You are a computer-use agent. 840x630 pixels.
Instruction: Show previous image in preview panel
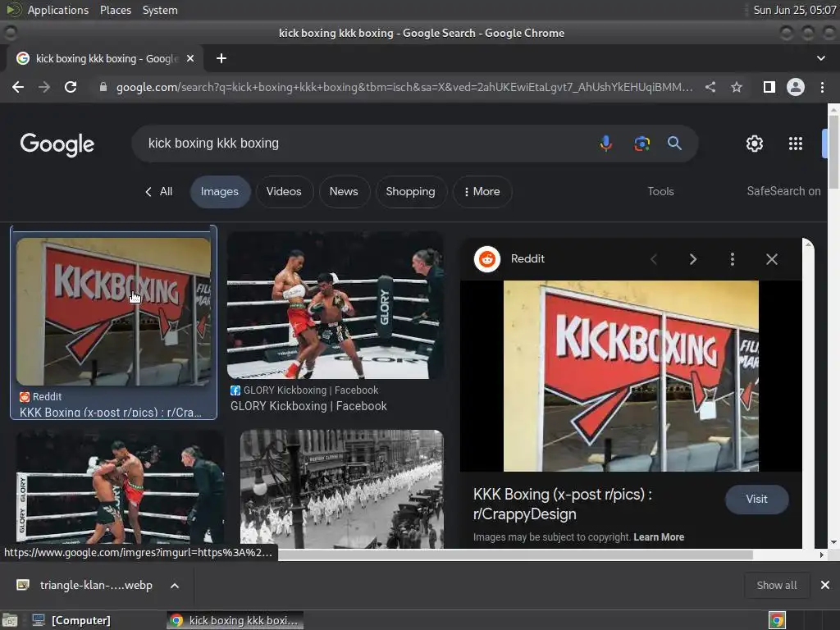tap(654, 259)
